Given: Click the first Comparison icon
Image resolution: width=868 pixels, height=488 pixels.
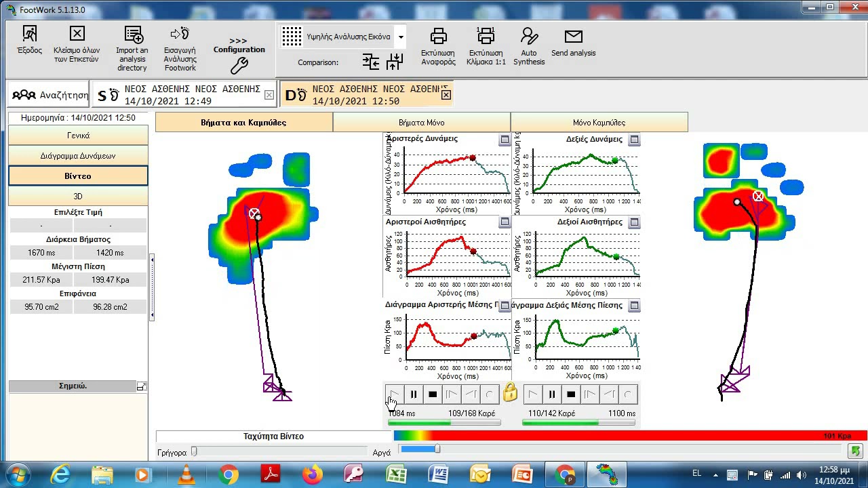Looking at the screenshot, I should click(x=371, y=62).
